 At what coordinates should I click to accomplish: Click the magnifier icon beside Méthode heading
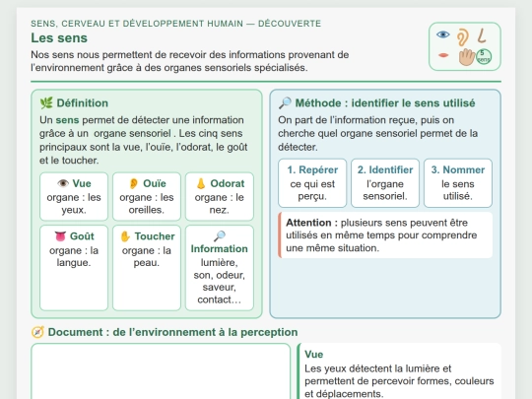point(285,102)
